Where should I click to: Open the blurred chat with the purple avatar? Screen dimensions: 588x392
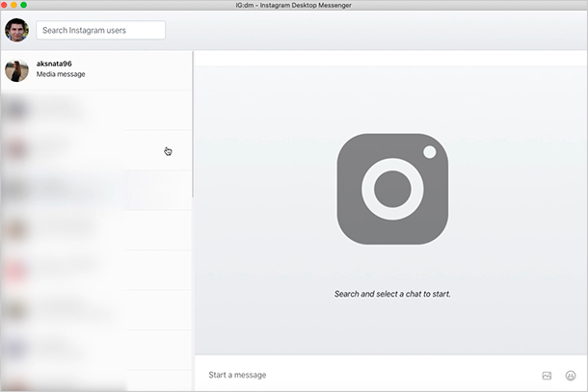[x=96, y=349]
